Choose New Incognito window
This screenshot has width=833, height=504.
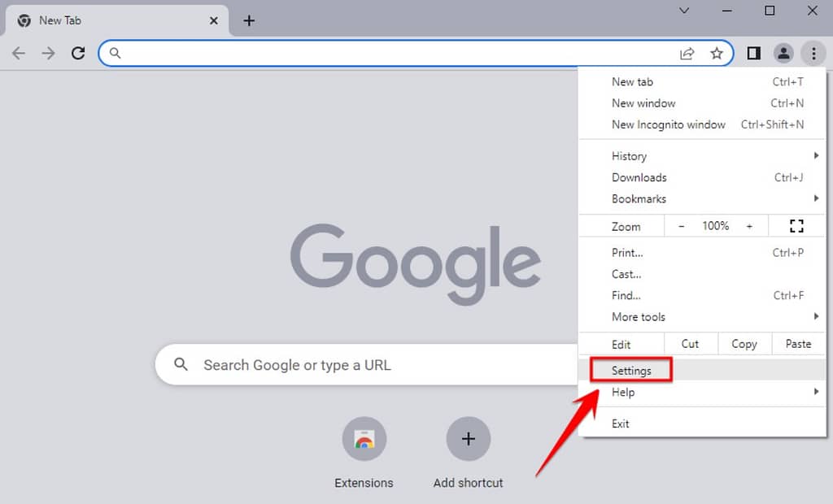click(x=702, y=124)
